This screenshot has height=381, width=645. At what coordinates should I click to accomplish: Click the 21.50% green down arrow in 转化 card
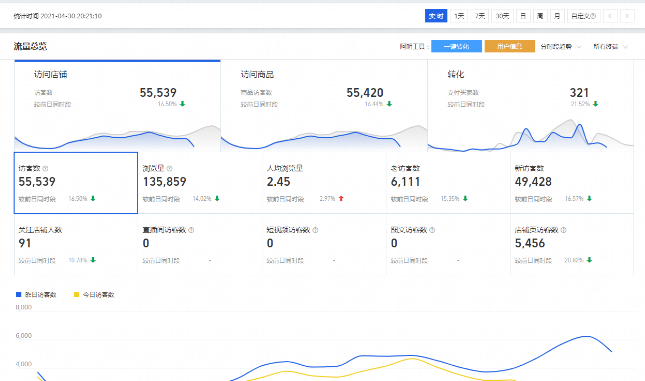[x=596, y=104]
